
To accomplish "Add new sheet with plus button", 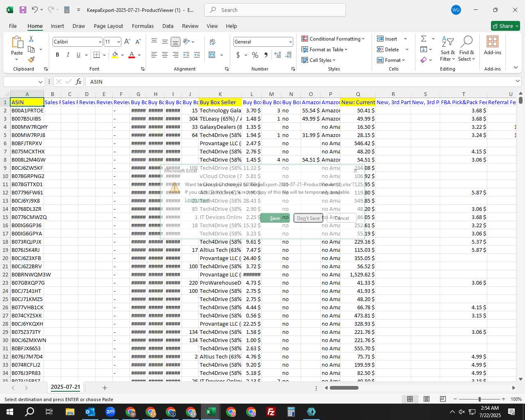I will click(x=105, y=388).
